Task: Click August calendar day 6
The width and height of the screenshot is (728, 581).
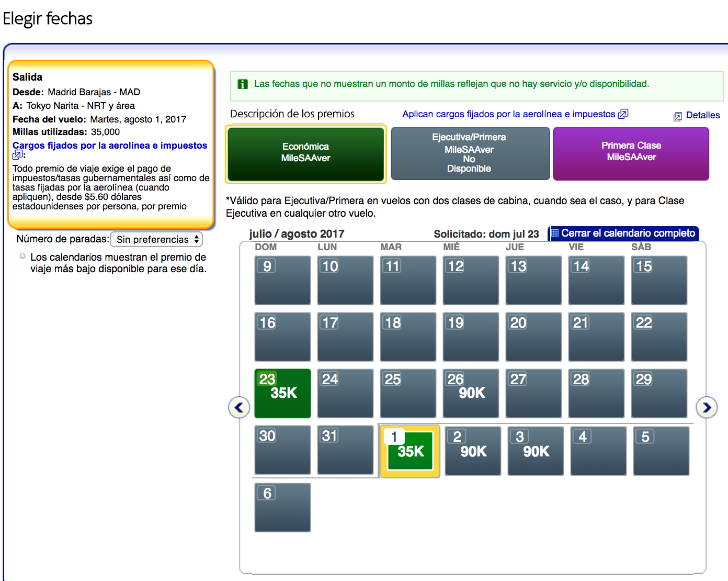Action: point(282,507)
